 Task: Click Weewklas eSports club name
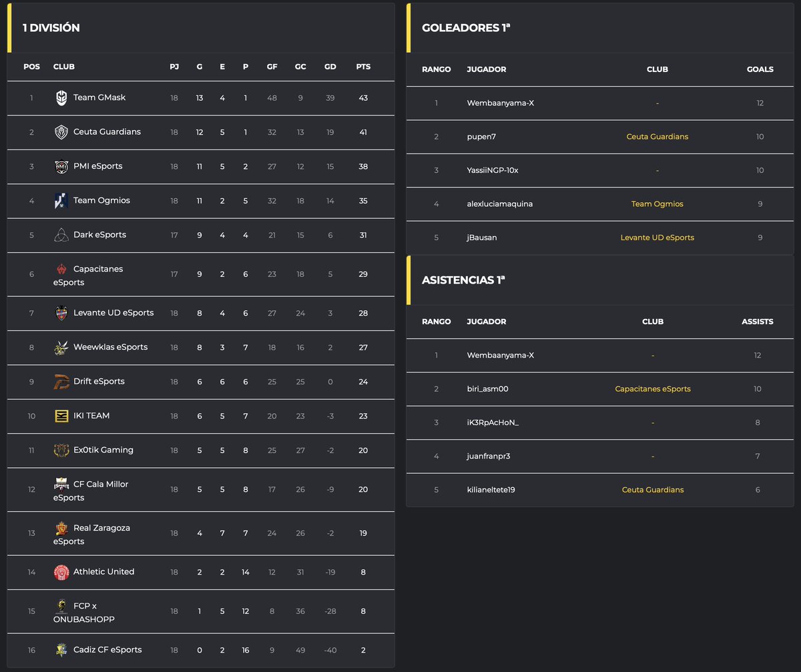110,347
